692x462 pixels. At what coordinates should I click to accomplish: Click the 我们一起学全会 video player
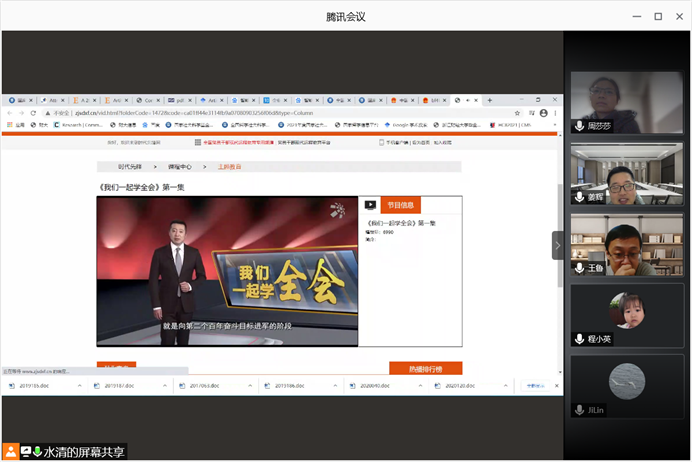[227, 271]
